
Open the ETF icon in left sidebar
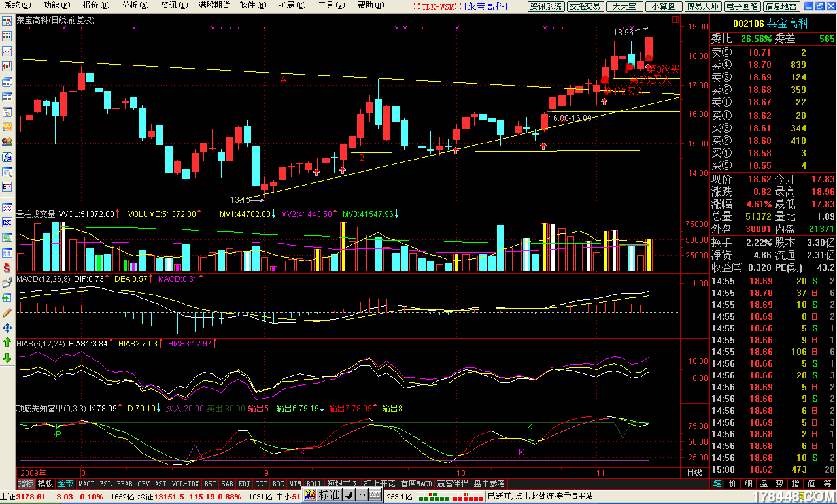tap(7, 187)
